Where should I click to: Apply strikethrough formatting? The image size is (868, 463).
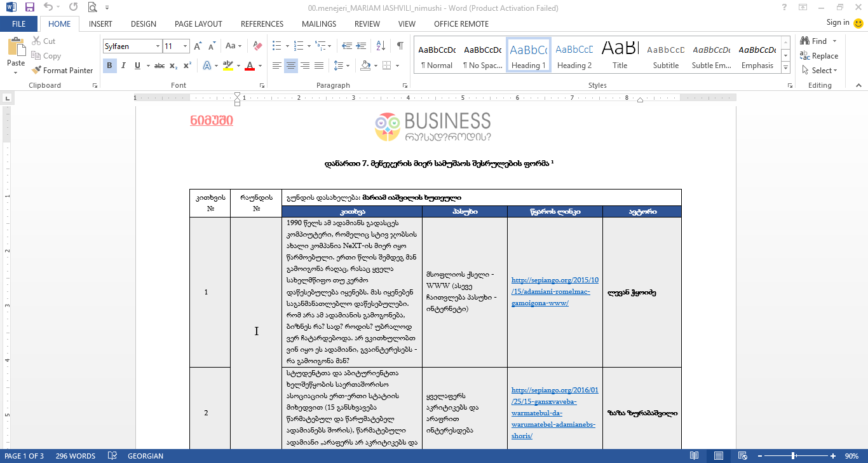(159, 66)
